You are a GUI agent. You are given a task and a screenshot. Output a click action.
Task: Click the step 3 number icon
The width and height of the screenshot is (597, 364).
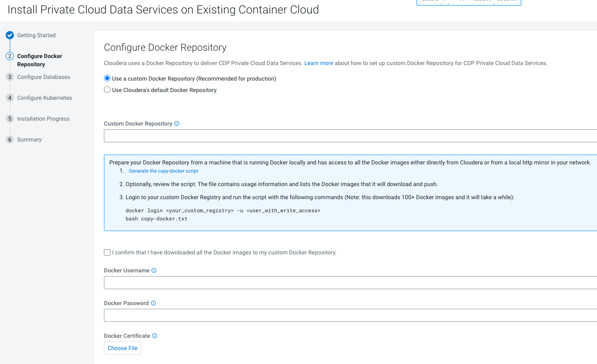click(x=10, y=77)
